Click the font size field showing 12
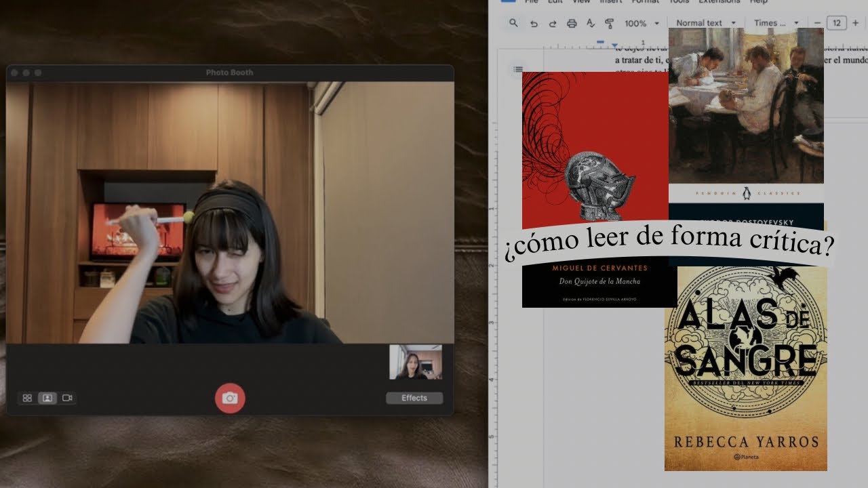 point(837,23)
